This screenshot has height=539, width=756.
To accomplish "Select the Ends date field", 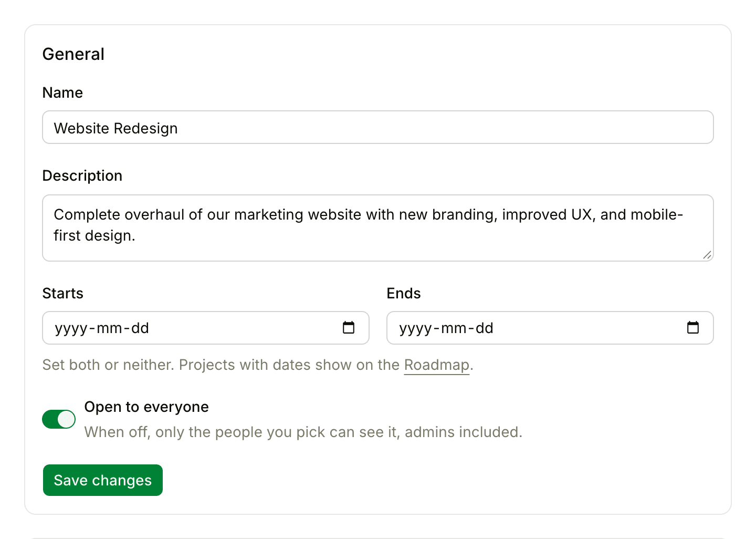I will (550, 328).
